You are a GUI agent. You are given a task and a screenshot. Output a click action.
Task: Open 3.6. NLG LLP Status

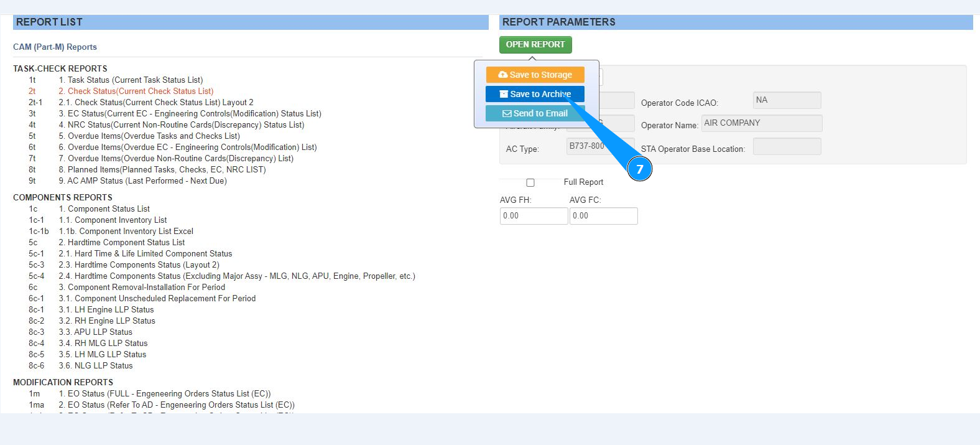pyautogui.click(x=96, y=365)
